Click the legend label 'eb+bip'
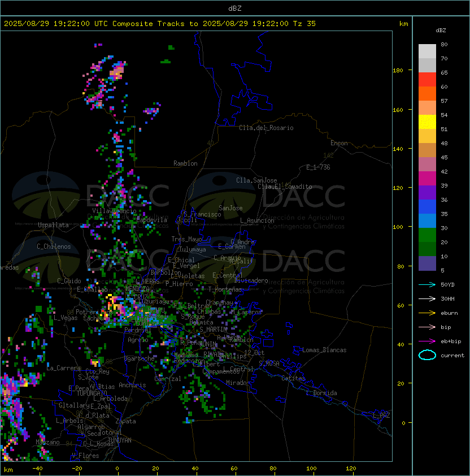 (451, 341)
